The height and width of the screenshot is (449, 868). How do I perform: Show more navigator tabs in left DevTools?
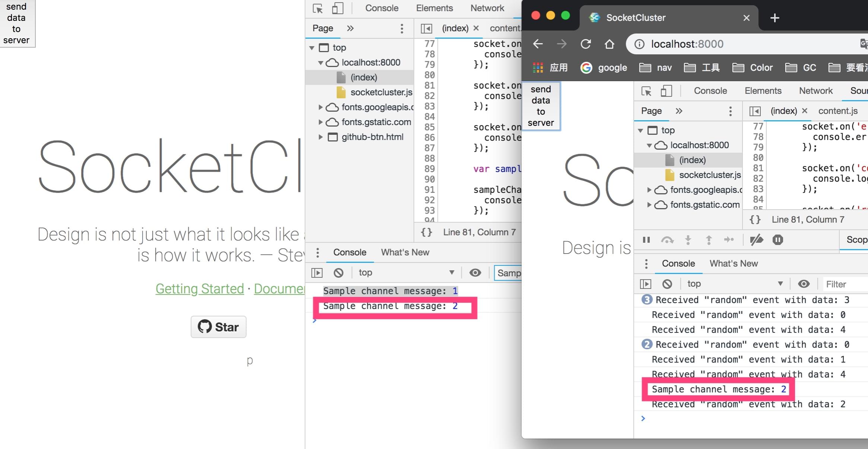click(x=350, y=28)
